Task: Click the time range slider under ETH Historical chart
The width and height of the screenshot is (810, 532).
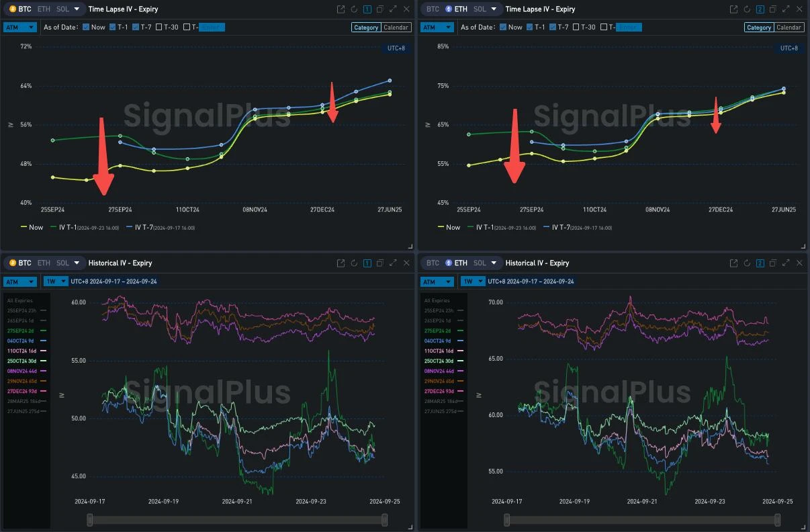Action: coord(643,520)
